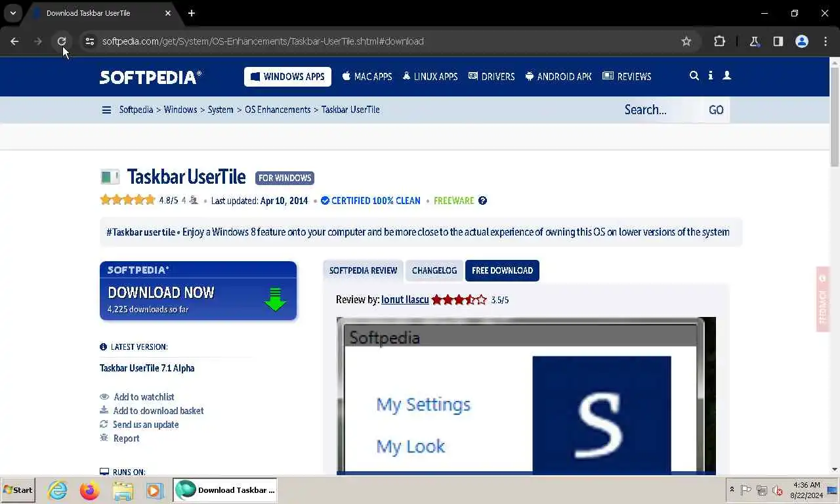Go to Windows breadcrumb link

click(x=180, y=110)
